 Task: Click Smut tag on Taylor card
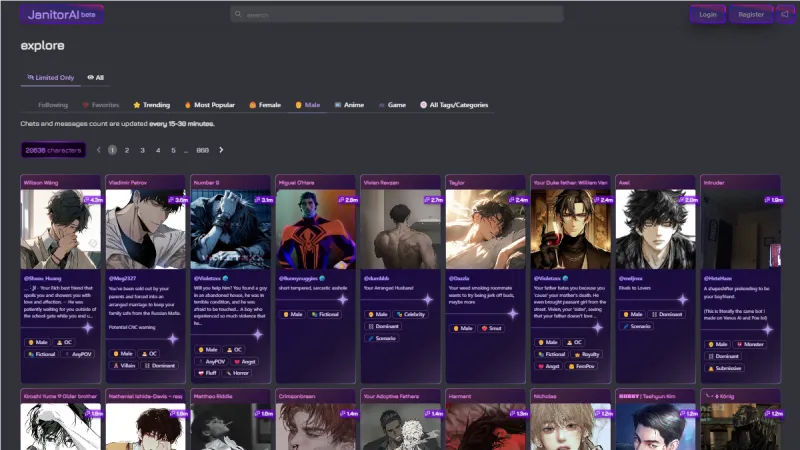coord(491,328)
